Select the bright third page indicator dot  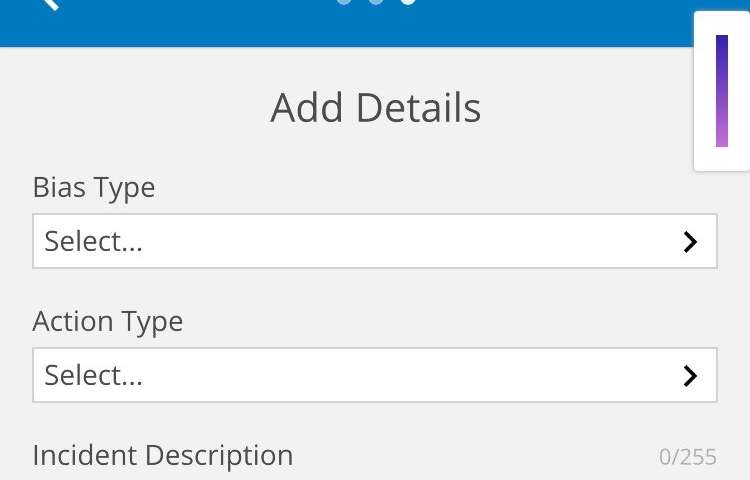tap(408, 2)
